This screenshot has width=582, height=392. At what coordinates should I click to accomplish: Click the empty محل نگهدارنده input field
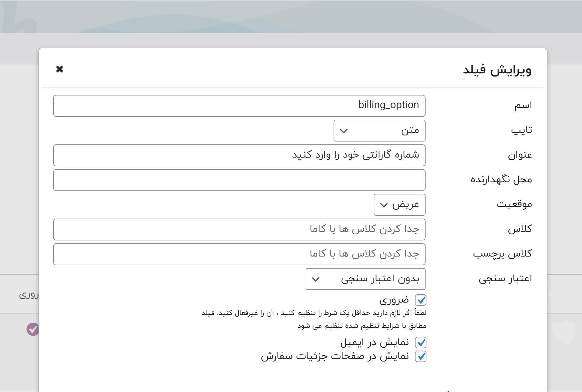(239, 180)
